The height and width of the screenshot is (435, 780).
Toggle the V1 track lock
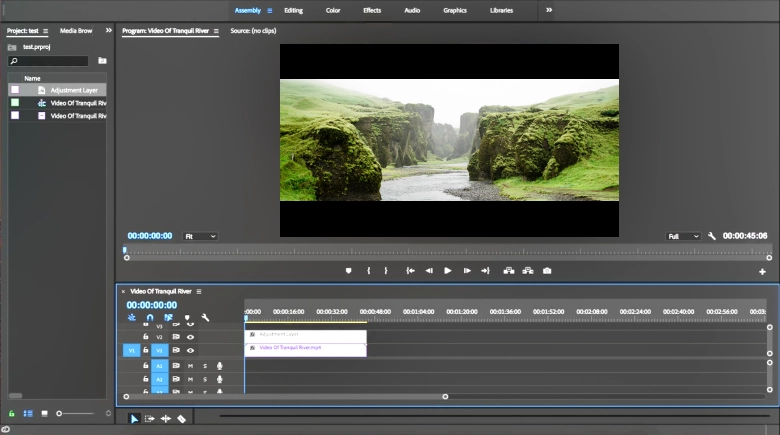tap(146, 350)
